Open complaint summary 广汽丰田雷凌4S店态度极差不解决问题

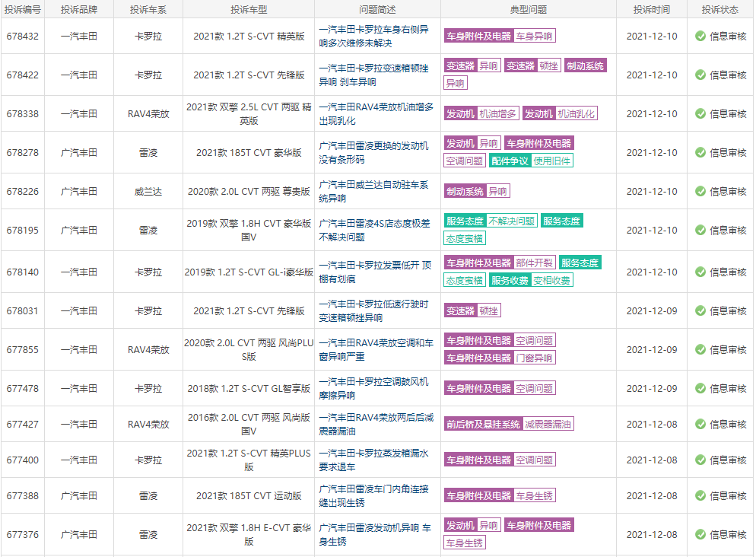[375, 230]
